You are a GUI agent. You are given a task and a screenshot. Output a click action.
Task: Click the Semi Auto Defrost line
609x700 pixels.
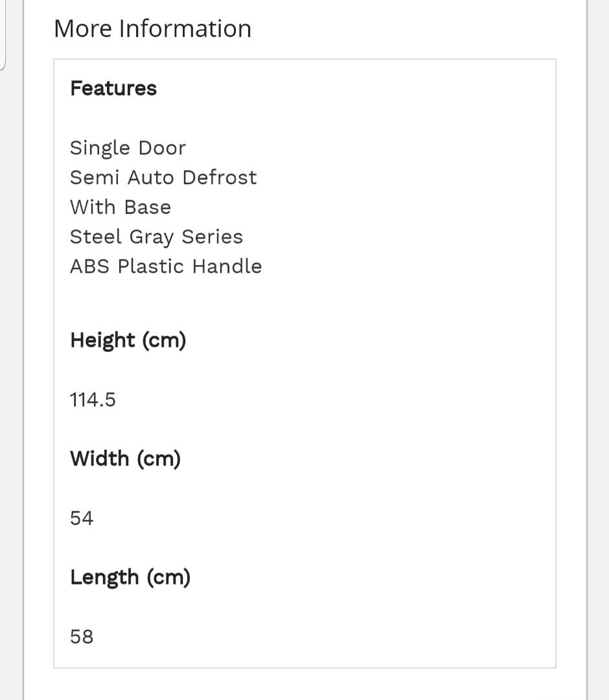(163, 177)
